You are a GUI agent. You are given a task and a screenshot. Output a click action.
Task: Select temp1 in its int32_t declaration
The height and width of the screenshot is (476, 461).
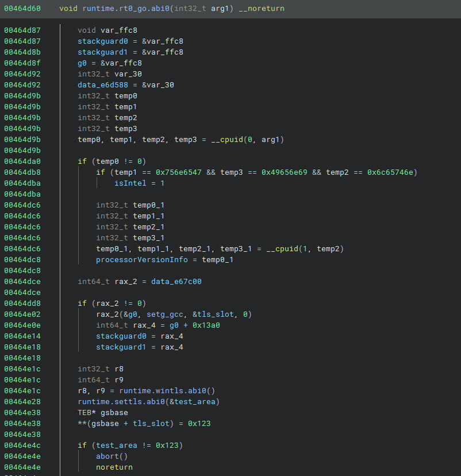(126, 107)
